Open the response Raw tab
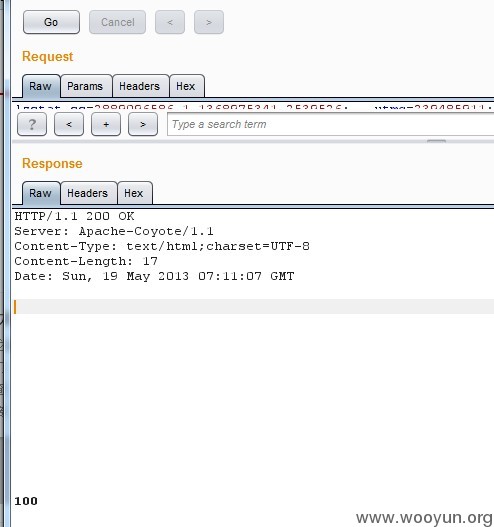The width and height of the screenshot is (494, 527). coord(41,193)
